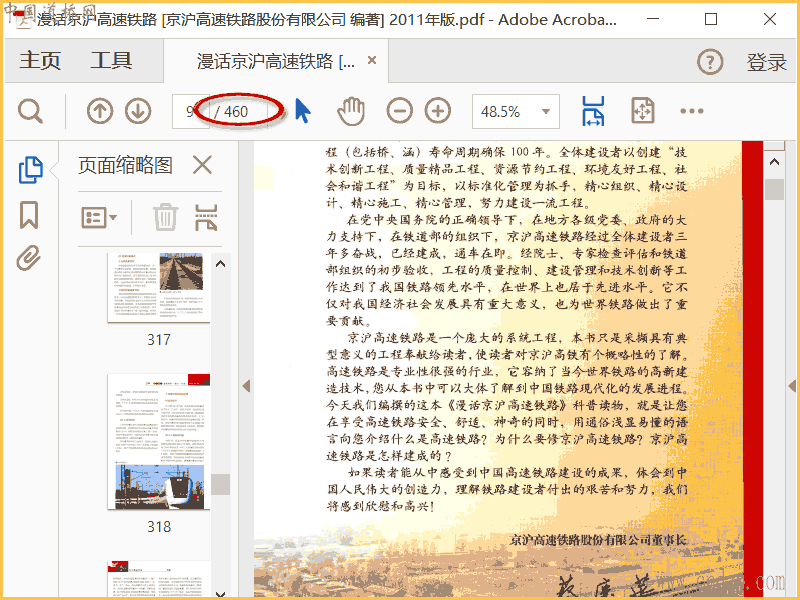800x600 pixels.
Task: Close the 页面缩略图 panel
Action: (203, 165)
